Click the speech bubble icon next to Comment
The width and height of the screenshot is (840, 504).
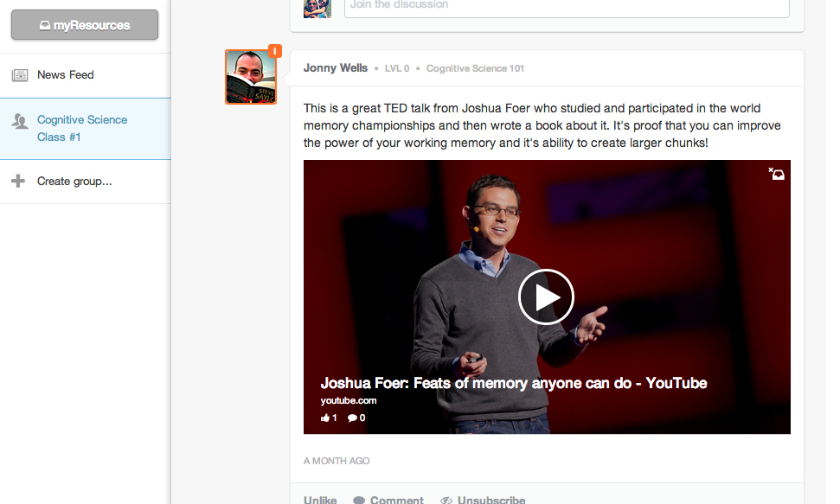(x=359, y=501)
